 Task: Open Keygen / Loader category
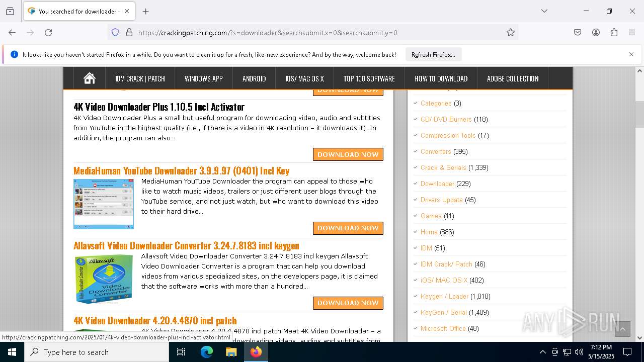(444, 296)
